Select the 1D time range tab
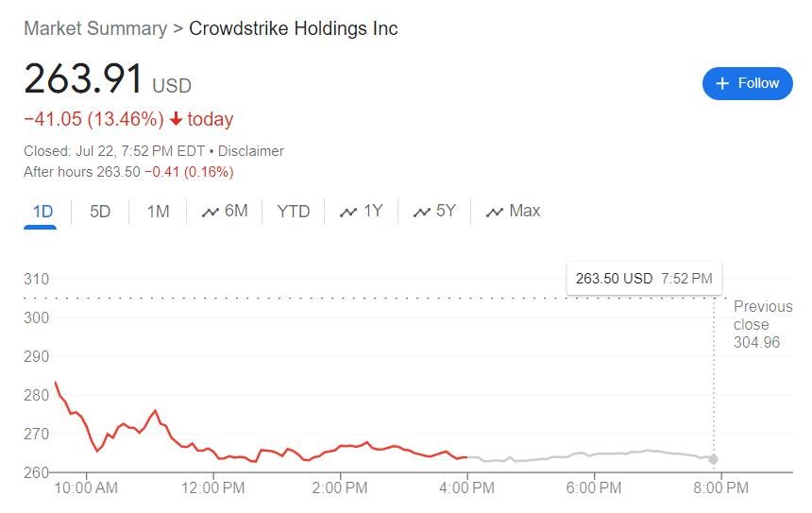The height and width of the screenshot is (513, 812). coord(42,212)
